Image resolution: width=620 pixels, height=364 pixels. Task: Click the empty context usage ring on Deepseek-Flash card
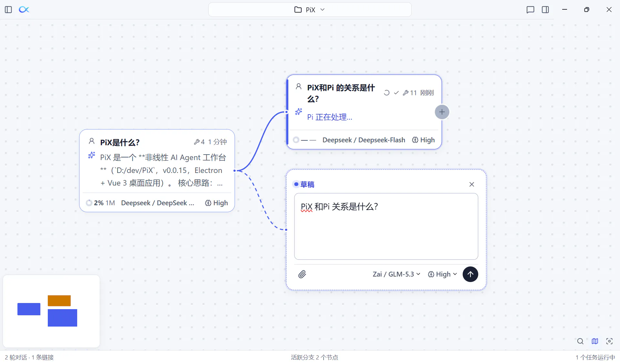[x=296, y=140]
